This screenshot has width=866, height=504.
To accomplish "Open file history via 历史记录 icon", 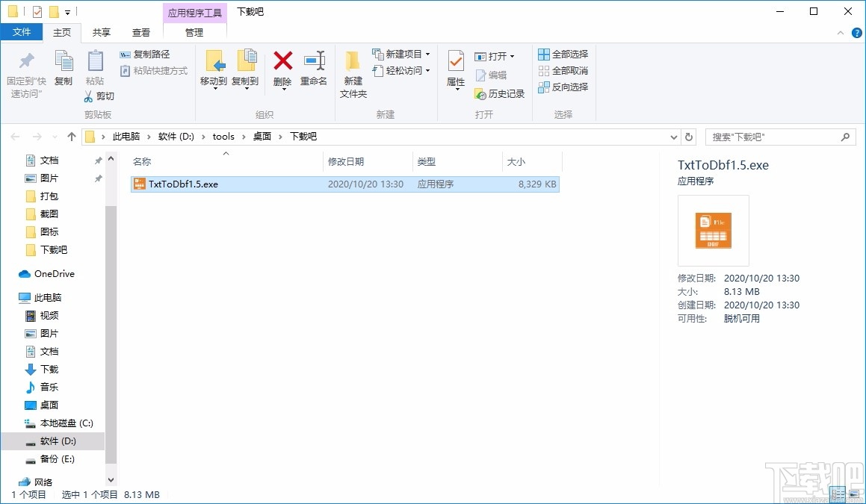I will pos(495,94).
